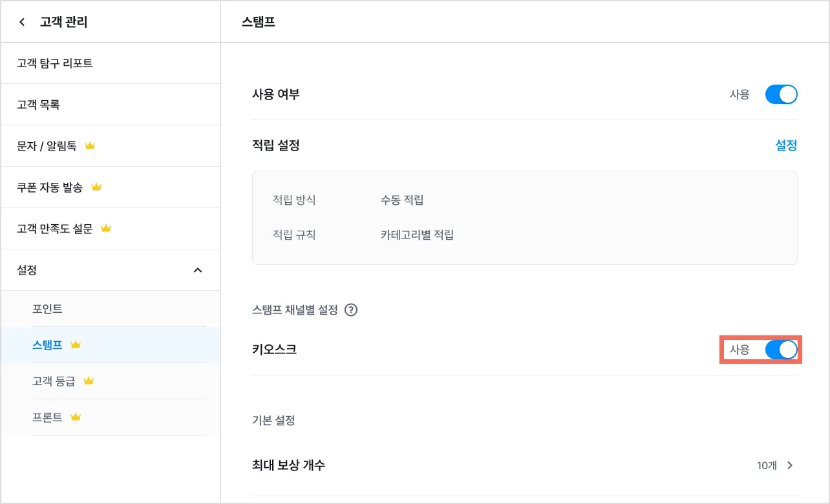Open the 최대 보상 개수 chevron
Image resolution: width=830 pixels, height=504 pixels.
tap(790, 465)
